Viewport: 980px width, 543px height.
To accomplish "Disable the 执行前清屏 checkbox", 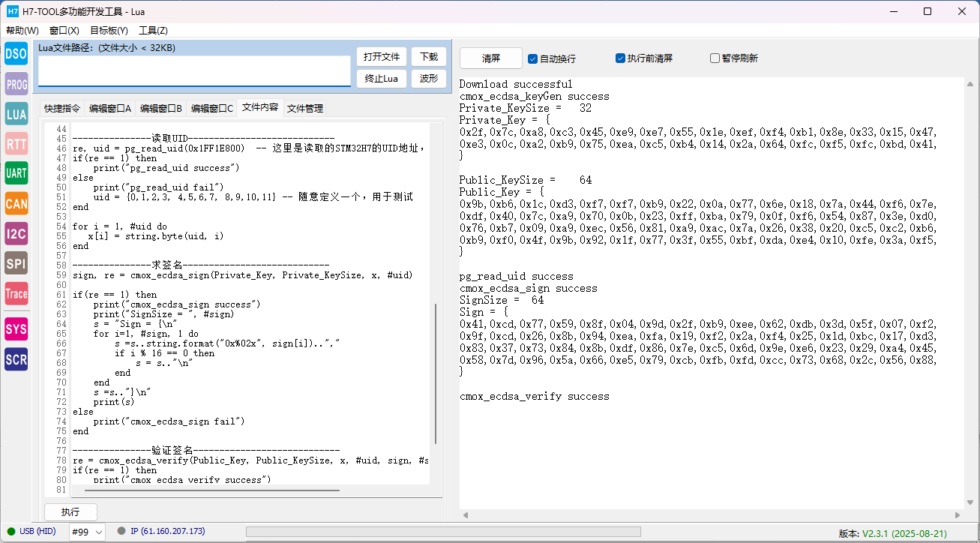I will click(621, 58).
